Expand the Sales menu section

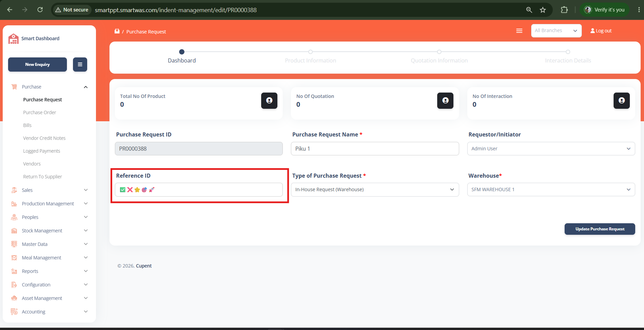(86, 190)
